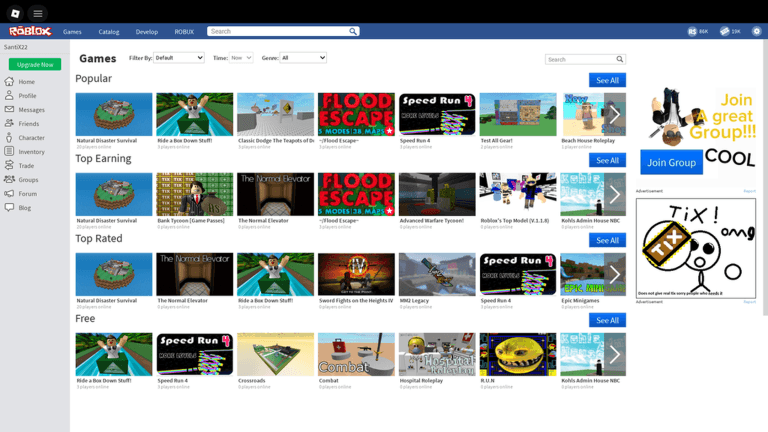Open Roblox's Top Model thumbnail
This screenshot has width=768, height=432.
(x=518, y=194)
